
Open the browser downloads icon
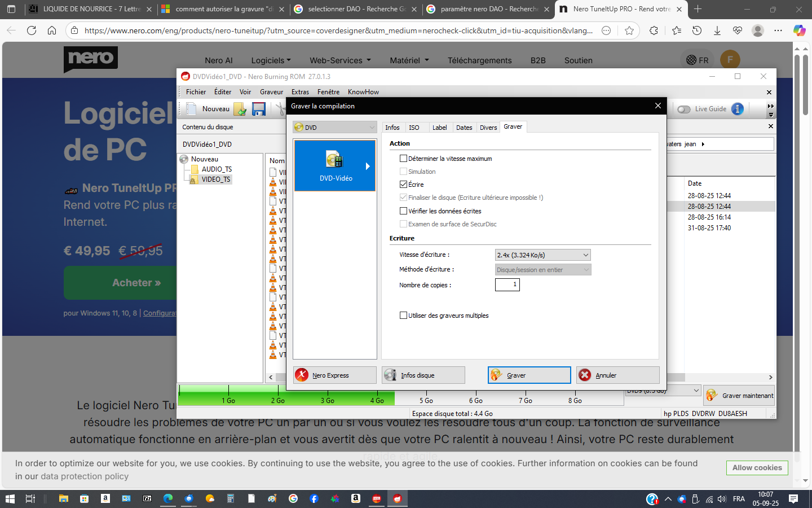coord(717,30)
